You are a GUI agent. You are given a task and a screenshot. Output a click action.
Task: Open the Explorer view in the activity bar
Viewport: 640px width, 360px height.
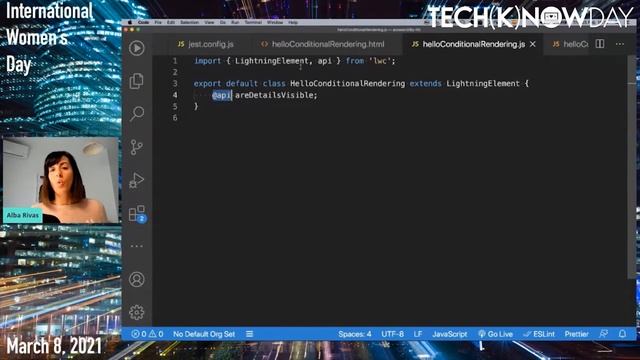point(136,81)
